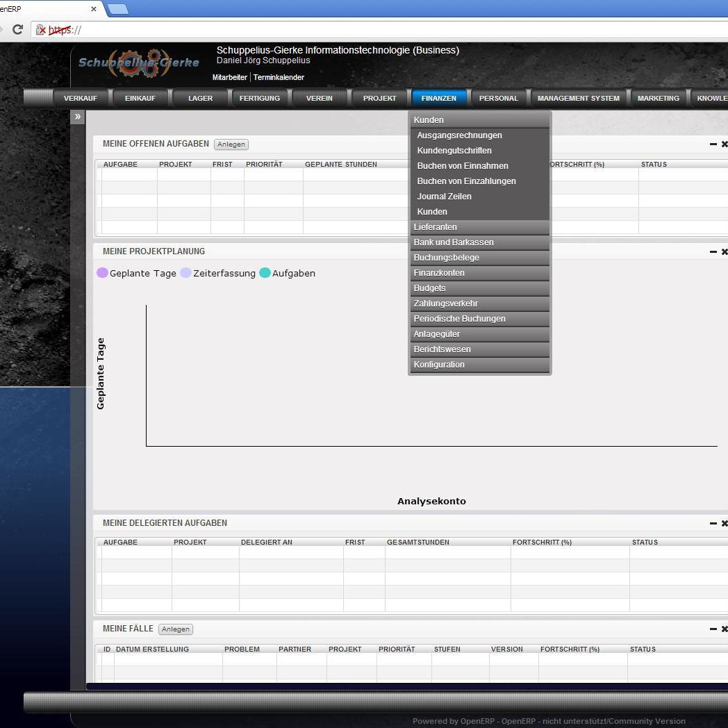
Task: Collapse the Meine Projektplanung panel
Action: point(713,251)
